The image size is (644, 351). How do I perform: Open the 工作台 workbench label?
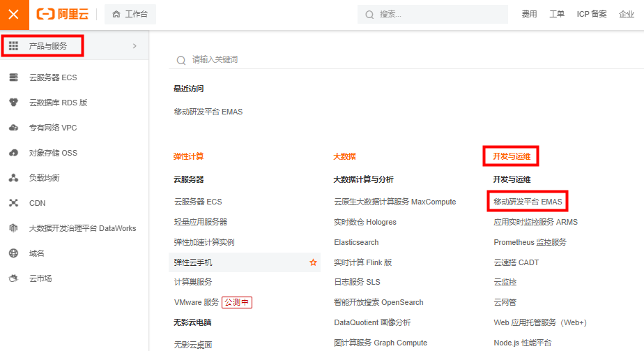point(136,15)
